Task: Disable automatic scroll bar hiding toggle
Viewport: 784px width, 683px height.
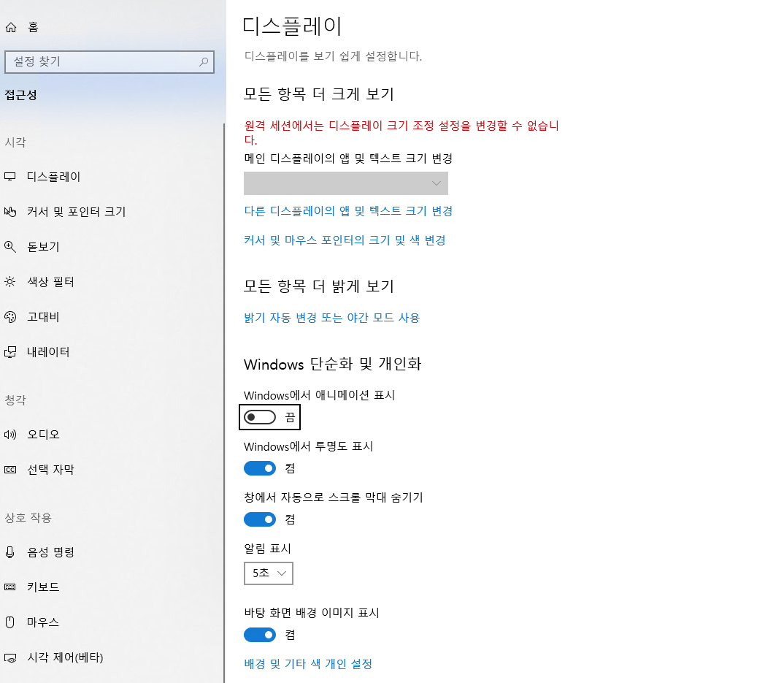Action: pos(260,519)
